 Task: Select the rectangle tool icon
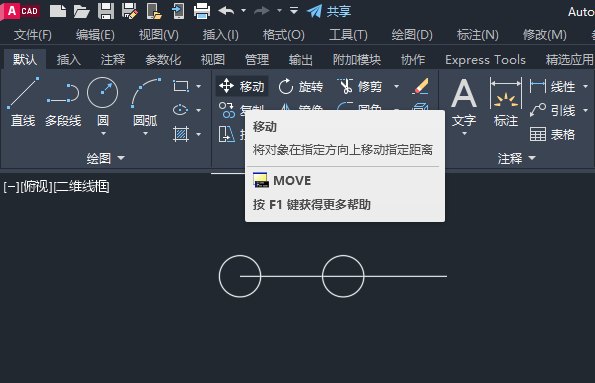(181, 86)
